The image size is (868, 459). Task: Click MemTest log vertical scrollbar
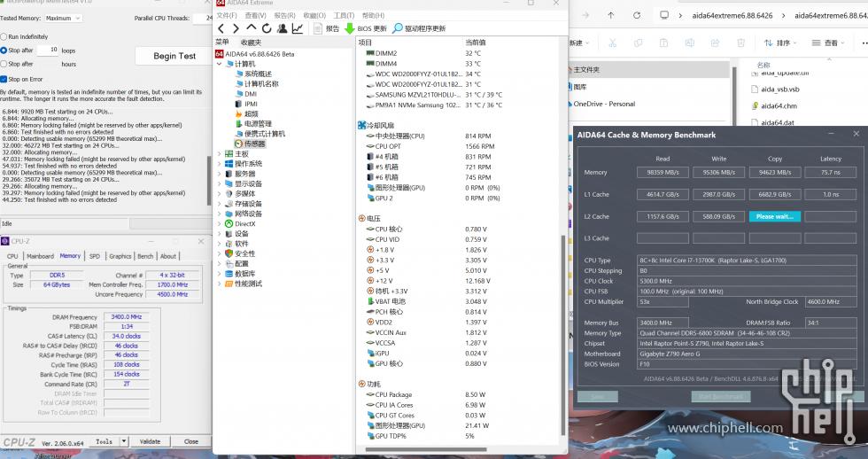coord(209,181)
